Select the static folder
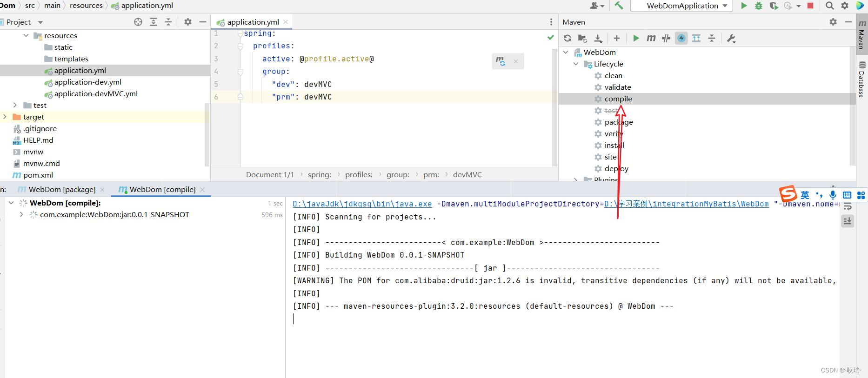Viewport: 868px width, 378px height. click(63, 47)
